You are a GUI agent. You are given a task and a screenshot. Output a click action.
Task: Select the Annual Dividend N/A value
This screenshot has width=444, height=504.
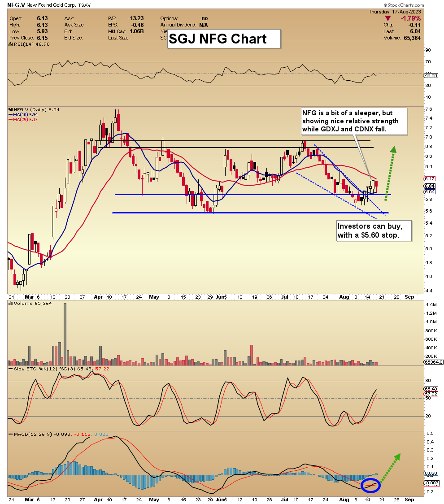[204, 25]
